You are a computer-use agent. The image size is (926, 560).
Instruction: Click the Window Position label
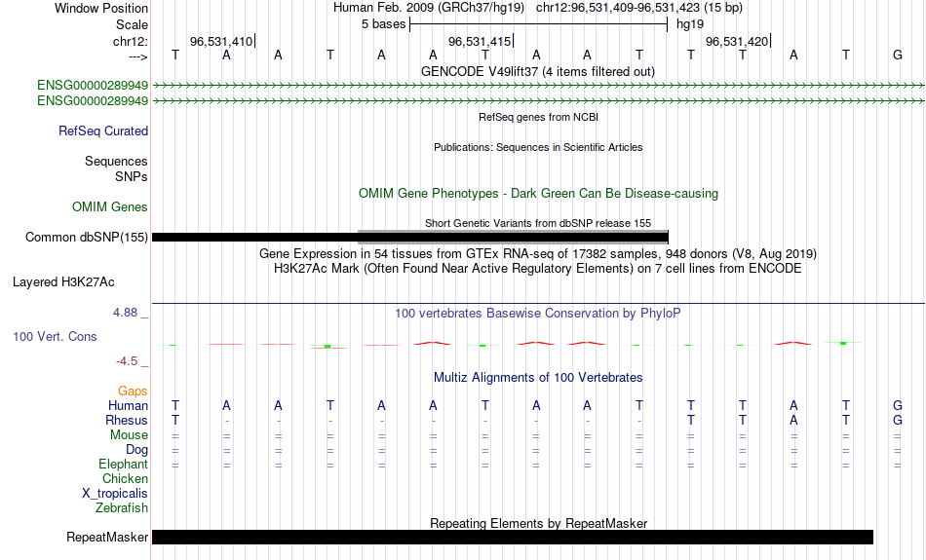(101, 8)
